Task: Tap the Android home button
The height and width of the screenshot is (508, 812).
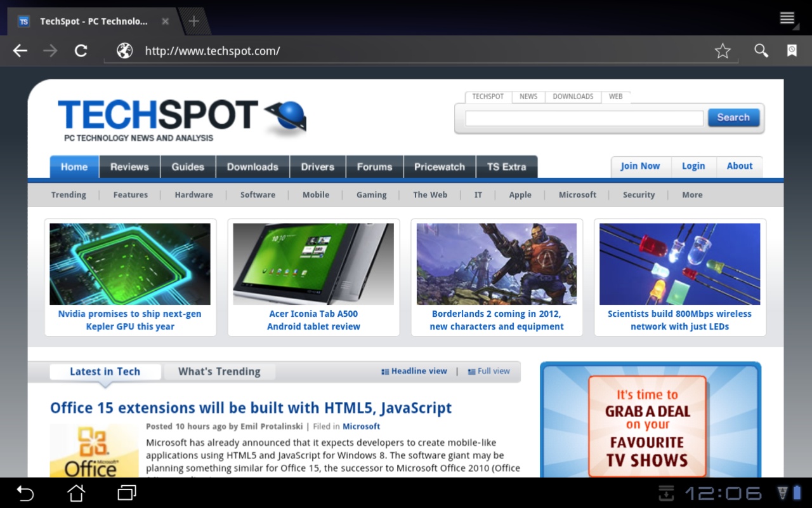Action: pos(76,493)
